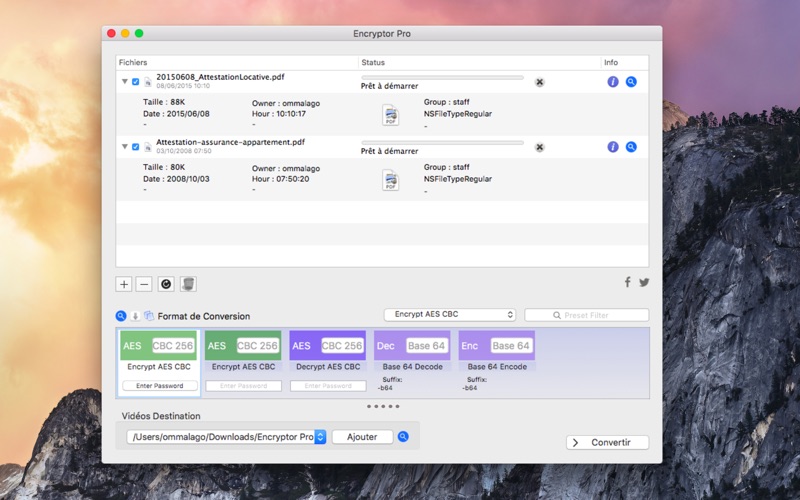The width and height of the screenshot is (800, 500).
Task: Click info icon for 20150608_AttestationLocative.pdf
Action: coord(613,82)
